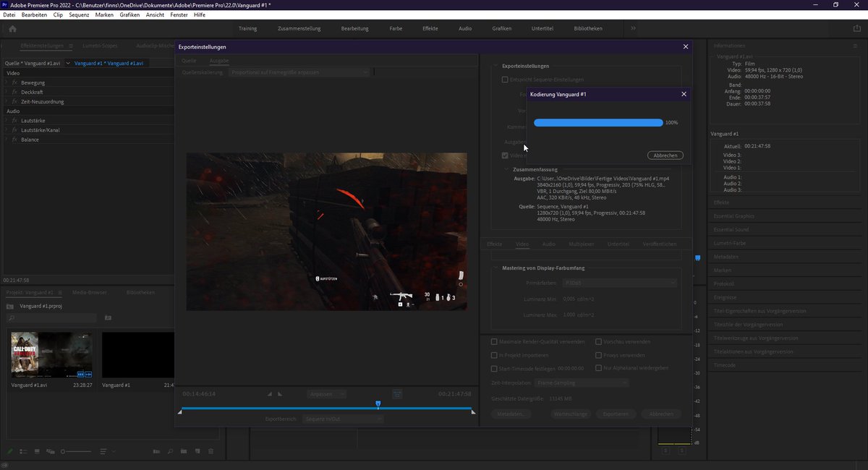Switch to Audio tab in export settings
868x470 pixels.
(549, 244)
